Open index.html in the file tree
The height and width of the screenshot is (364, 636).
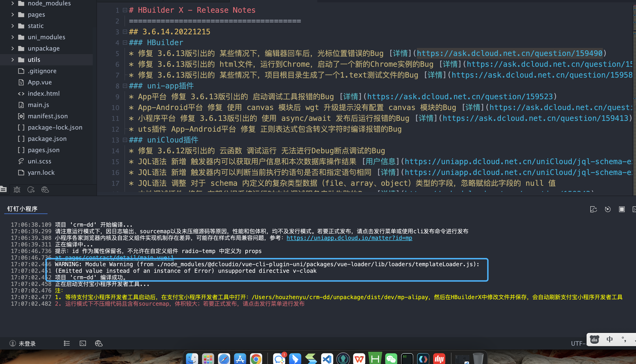44,94
